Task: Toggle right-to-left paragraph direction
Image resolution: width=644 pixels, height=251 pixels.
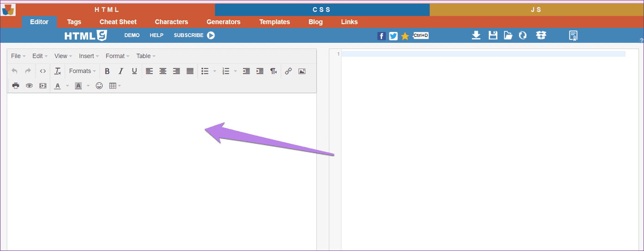Action: click(273, 71)
